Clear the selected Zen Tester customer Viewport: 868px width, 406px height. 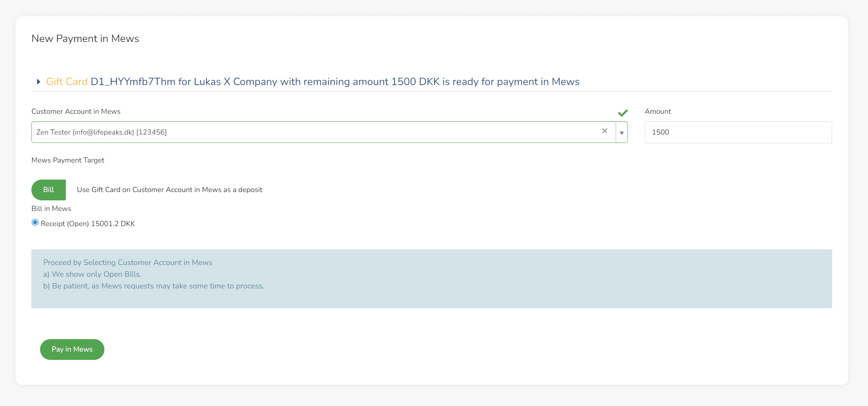[x=604, y=131]
